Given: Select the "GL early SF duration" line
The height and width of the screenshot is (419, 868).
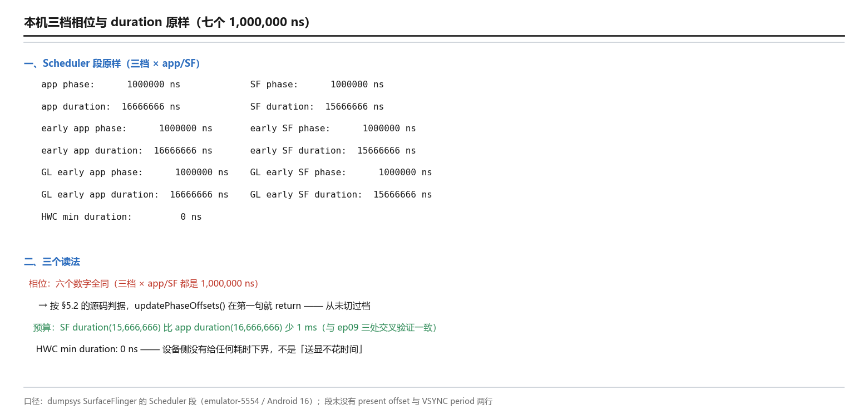Looking at the screenshot, I should pyautogui.click(x=341, y=195).
